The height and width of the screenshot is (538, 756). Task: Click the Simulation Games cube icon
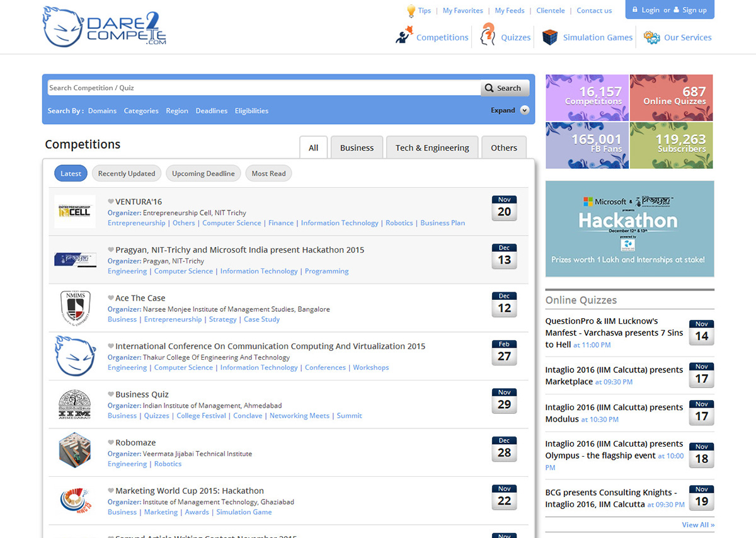550,37
